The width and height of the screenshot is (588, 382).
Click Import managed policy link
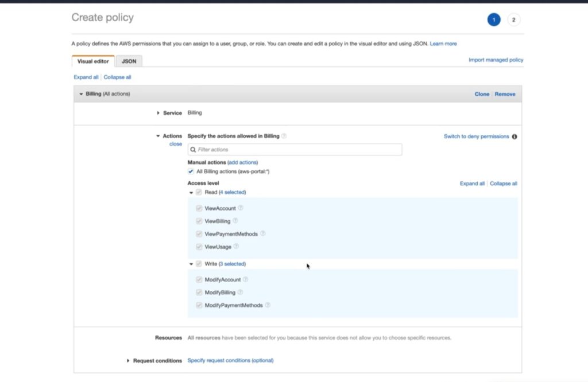pyautogui.click(x=496, y=60)
